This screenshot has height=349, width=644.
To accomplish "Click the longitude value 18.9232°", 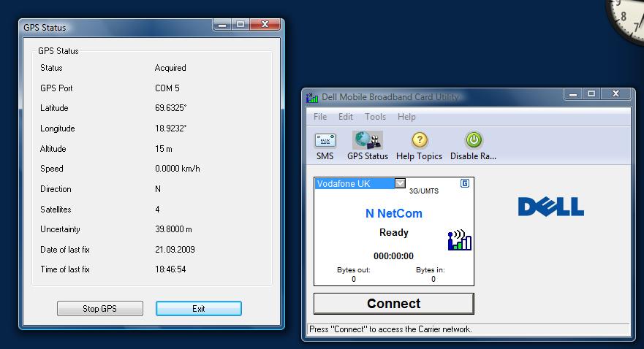I will (171, 129).
